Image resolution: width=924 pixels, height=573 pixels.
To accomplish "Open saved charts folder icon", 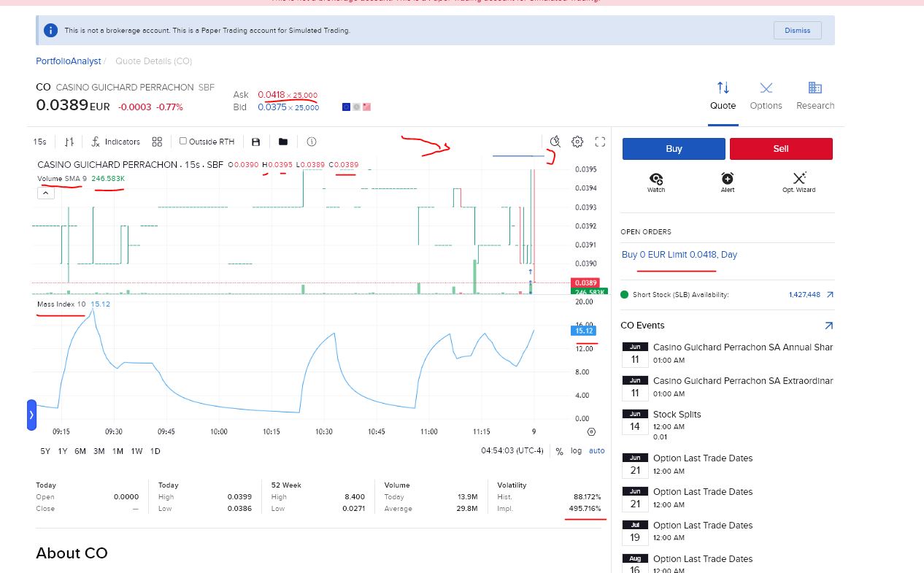I will (x=283, y=142).
